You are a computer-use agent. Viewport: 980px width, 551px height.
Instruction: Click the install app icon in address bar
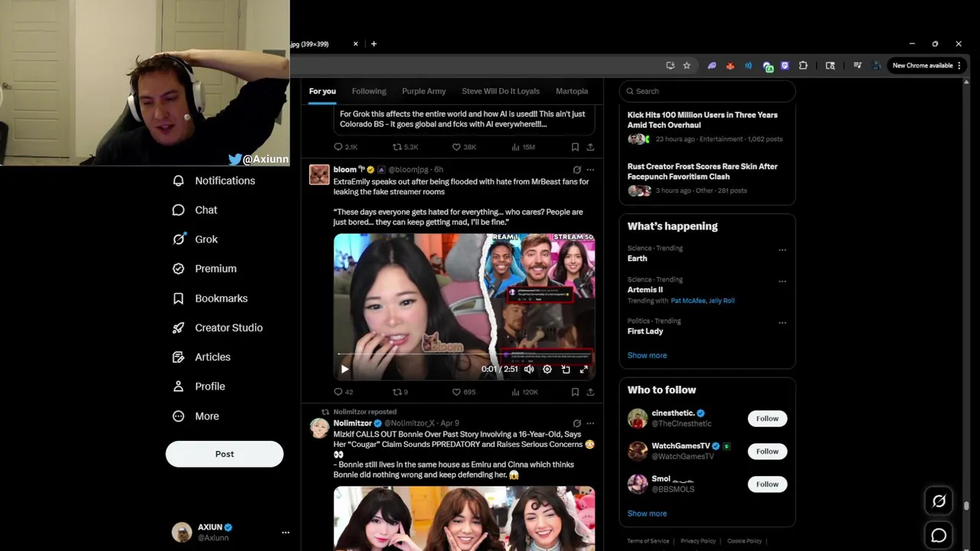[x=670, y=66]
